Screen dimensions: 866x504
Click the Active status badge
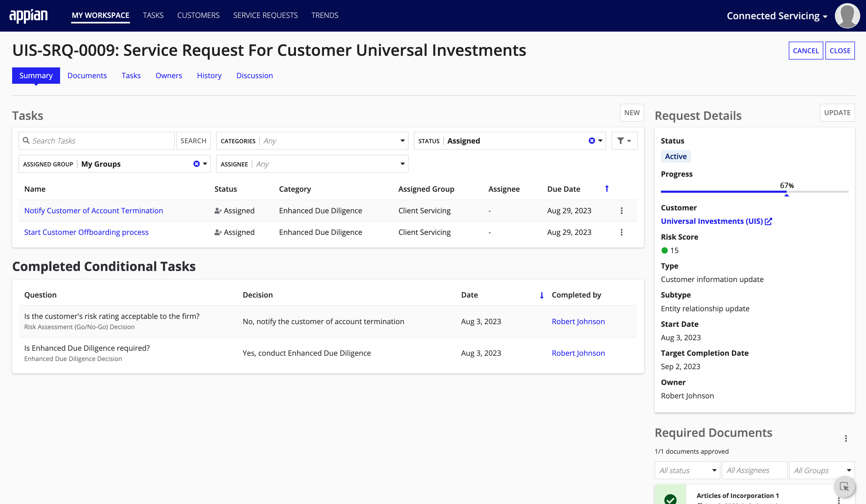coord(676,157)
